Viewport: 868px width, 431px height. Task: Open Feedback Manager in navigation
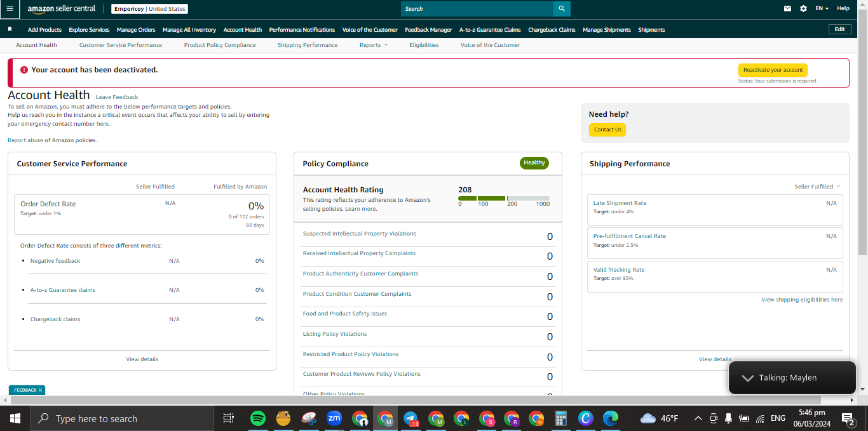tap(428, 30)
